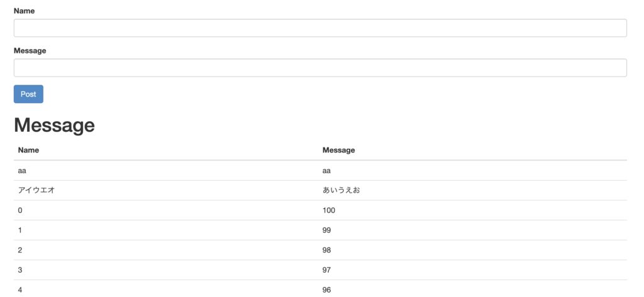
Task: Click the name cell showing 3
Action: point(166,270)
